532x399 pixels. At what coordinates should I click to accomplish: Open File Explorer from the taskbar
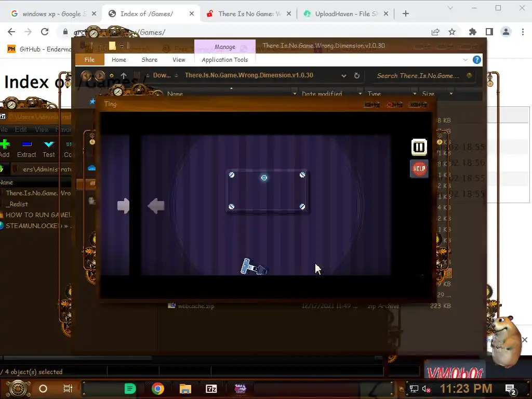pyautogui.click(x=185, y=389)
